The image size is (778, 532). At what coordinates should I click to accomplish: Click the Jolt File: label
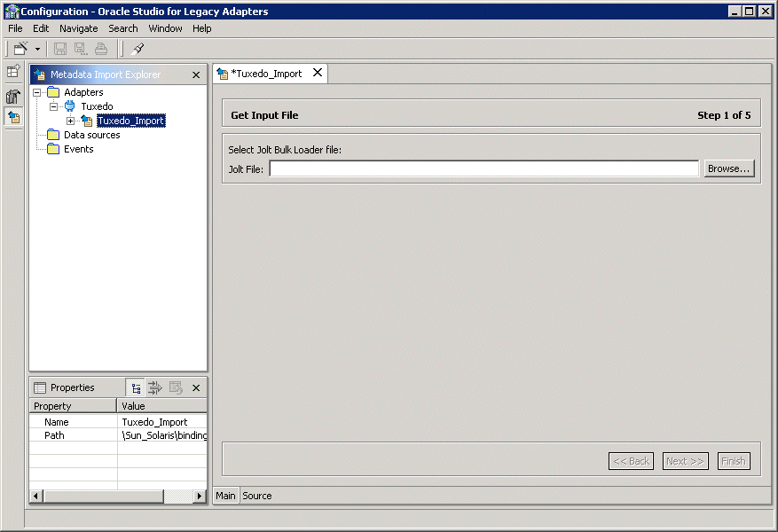point(246,169)
